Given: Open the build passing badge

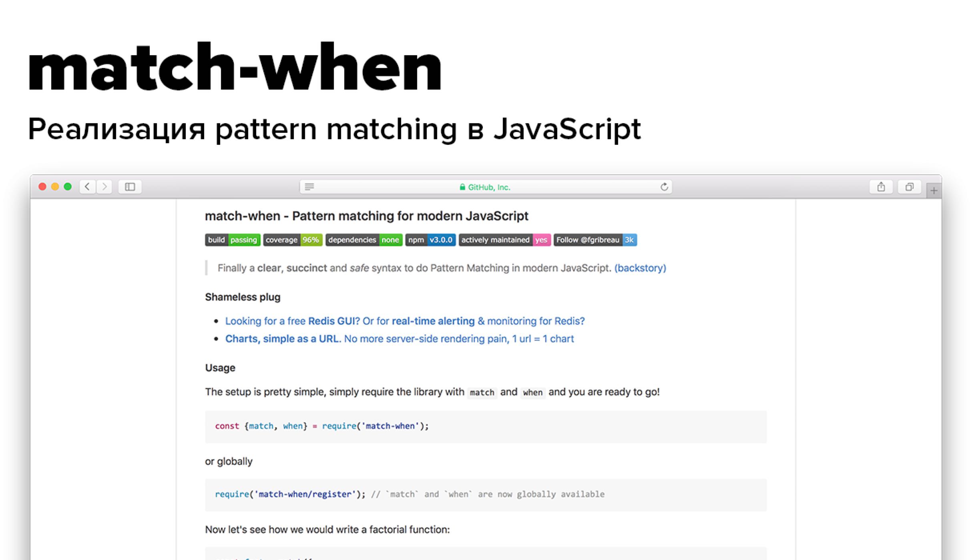Looking at the screenshot, I should (233, 240).
